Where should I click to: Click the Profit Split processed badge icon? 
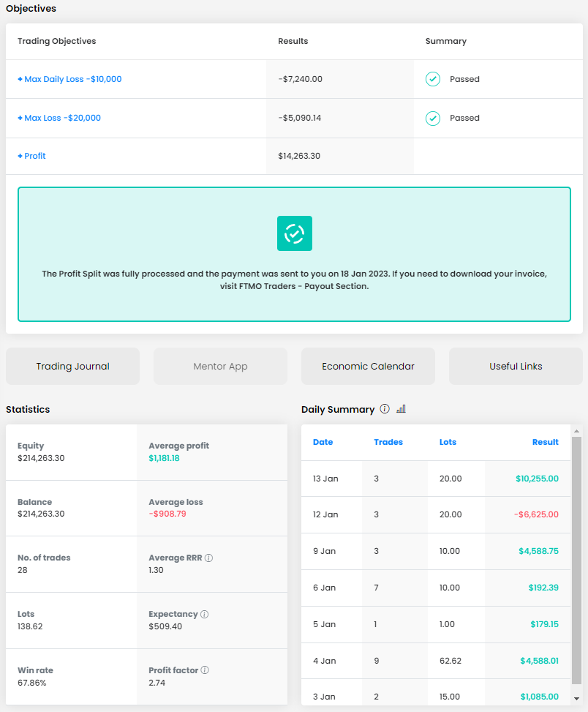[x=294, y=233]
